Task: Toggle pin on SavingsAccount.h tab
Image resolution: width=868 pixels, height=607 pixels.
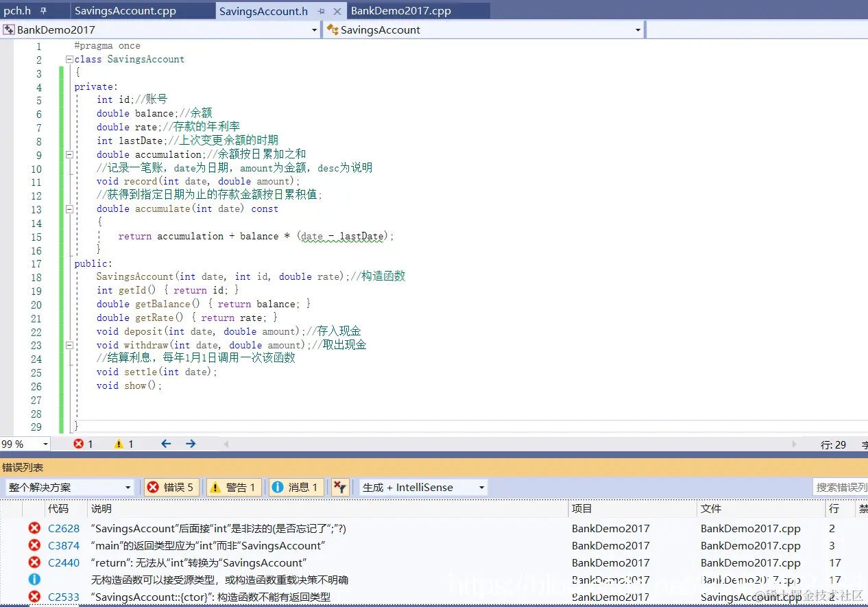Action: pos(322,11)
